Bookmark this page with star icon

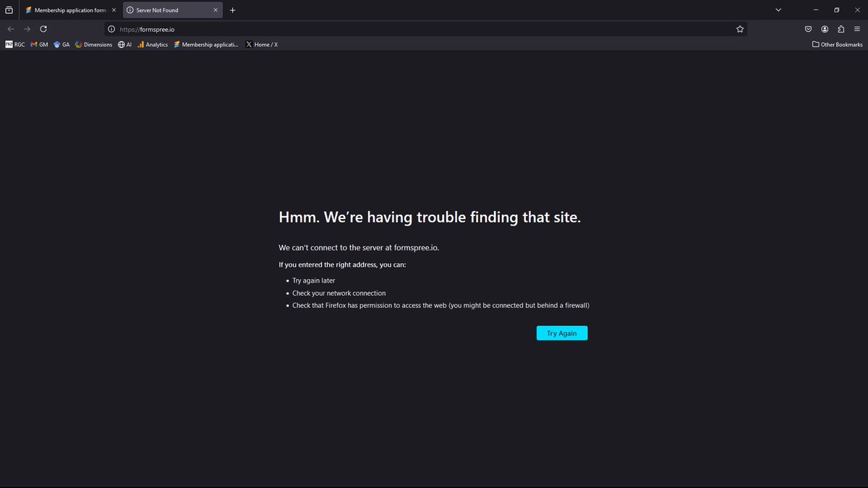[740, 29]
